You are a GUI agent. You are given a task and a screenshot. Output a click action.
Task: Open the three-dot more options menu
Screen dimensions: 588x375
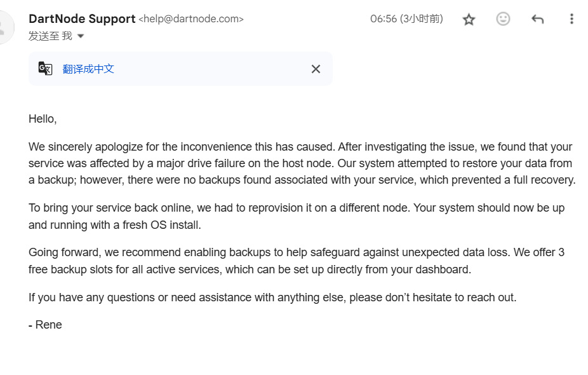coord(571,19)
